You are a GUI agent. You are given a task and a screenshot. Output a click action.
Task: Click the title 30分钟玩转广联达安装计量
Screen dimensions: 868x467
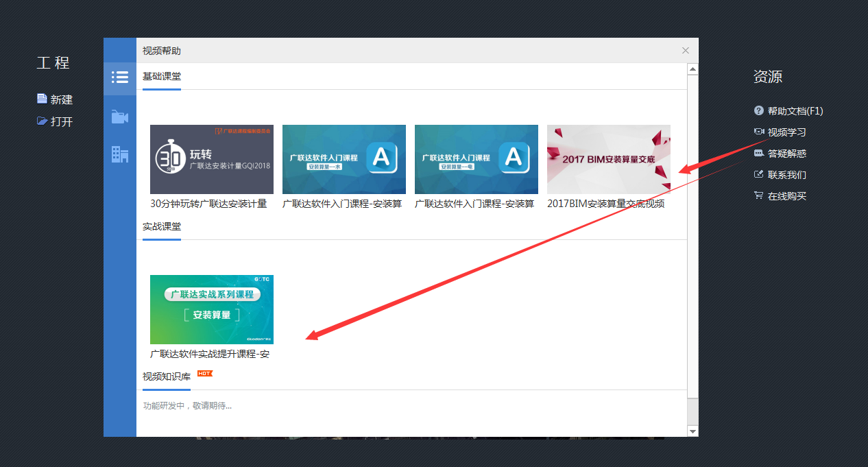click(x=208, y=204)
